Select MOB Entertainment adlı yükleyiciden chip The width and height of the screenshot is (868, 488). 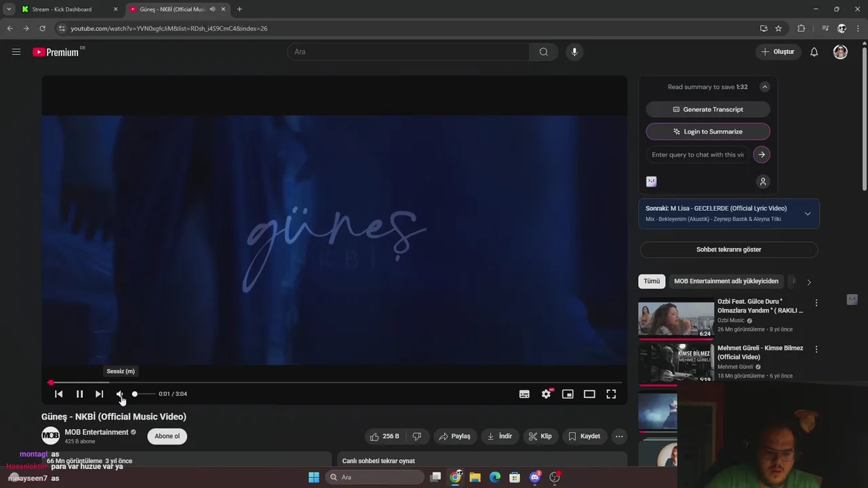tap(726, 281)
